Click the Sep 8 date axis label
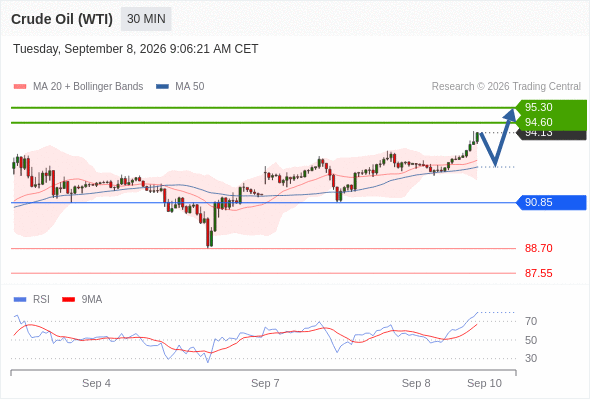 pyautogui.click(x=416, y=383)
